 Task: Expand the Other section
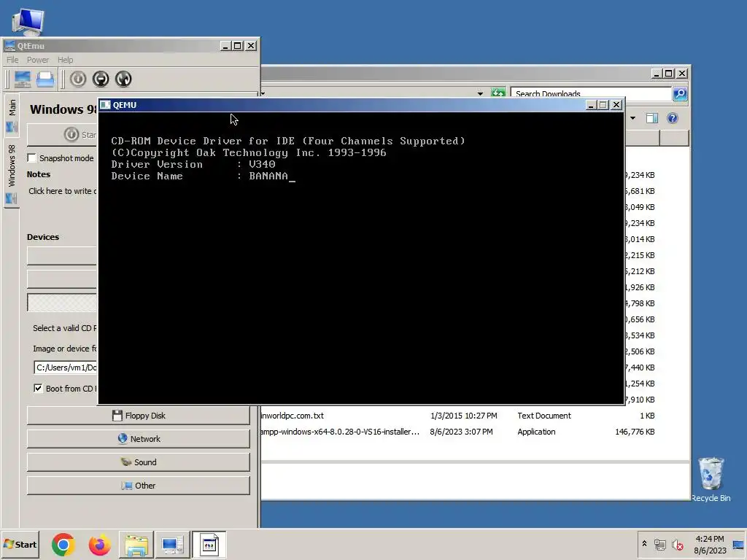[x=138, y=486]
